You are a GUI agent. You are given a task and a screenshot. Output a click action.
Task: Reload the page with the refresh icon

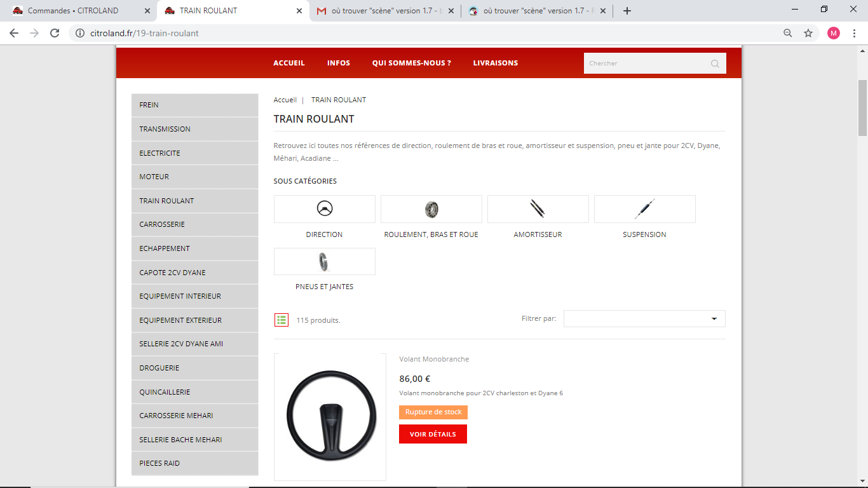pos(55,33)
